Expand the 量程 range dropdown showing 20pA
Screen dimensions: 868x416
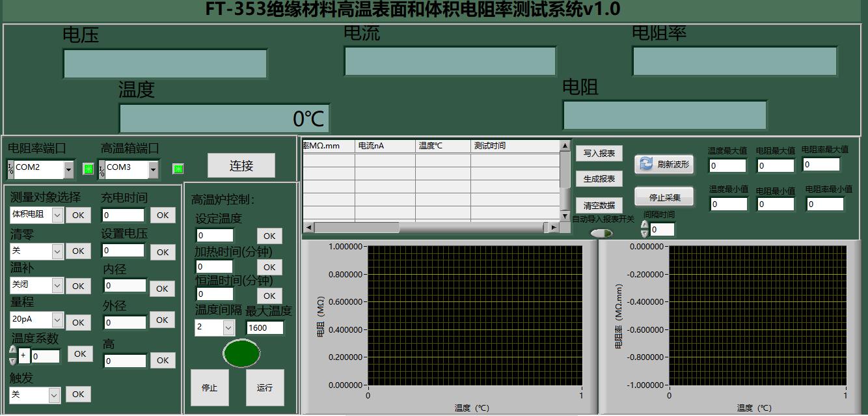point(57,320)
